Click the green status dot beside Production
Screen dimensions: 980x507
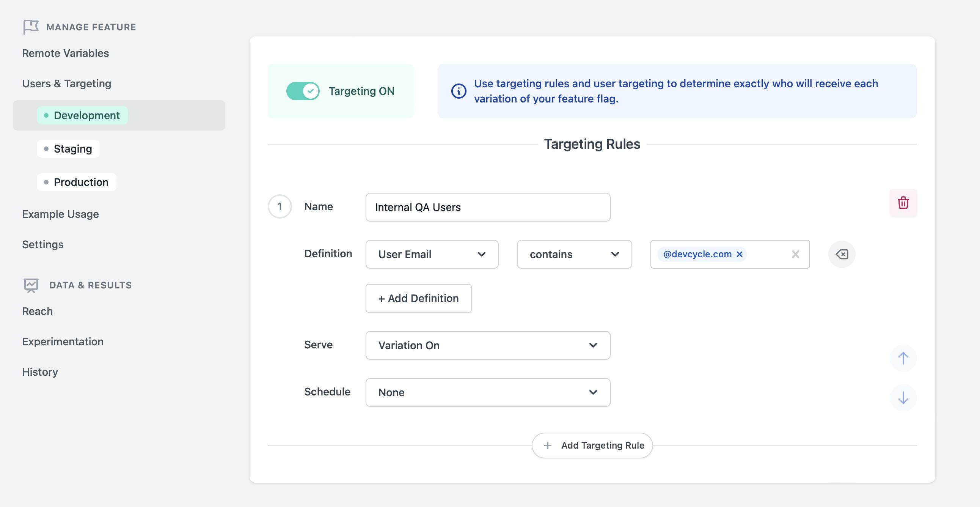pyautogui.click(x=46, y=182)
